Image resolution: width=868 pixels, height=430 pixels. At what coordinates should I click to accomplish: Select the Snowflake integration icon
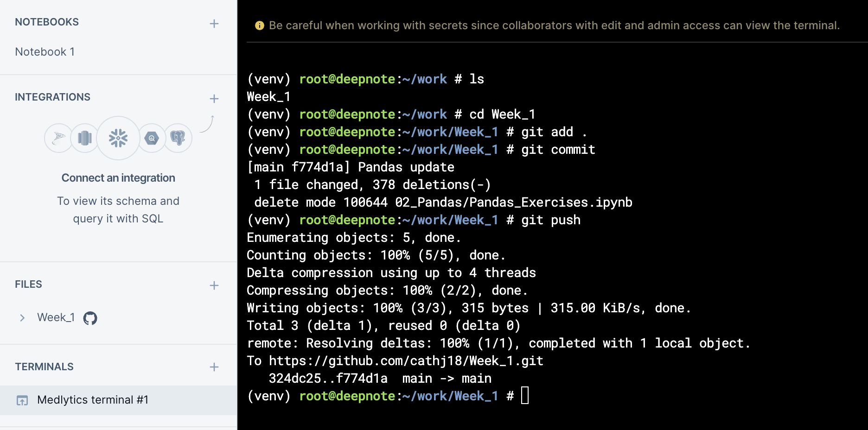pos(118,138)
